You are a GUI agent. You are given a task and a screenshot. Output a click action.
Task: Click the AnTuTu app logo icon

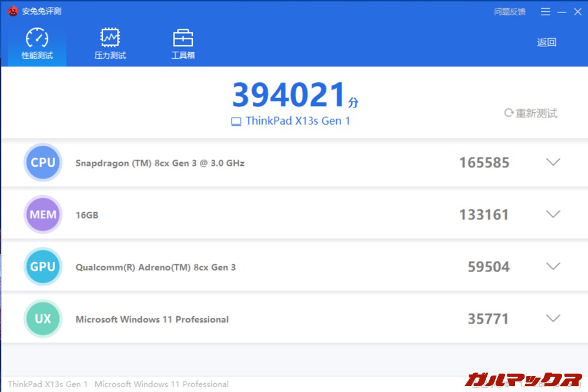(13, 11)
